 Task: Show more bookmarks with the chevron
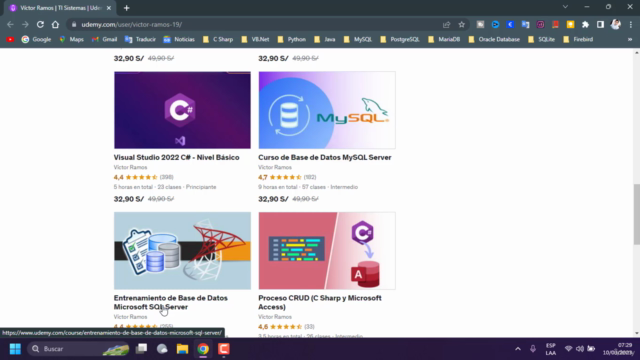[x=630, y=39]
